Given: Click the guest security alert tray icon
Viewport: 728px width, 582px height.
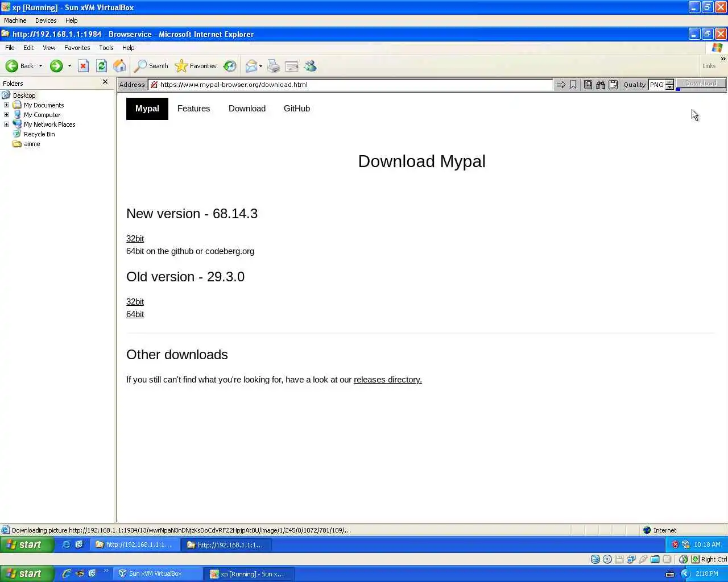Looking at the screenshot, I should [675, 544].
